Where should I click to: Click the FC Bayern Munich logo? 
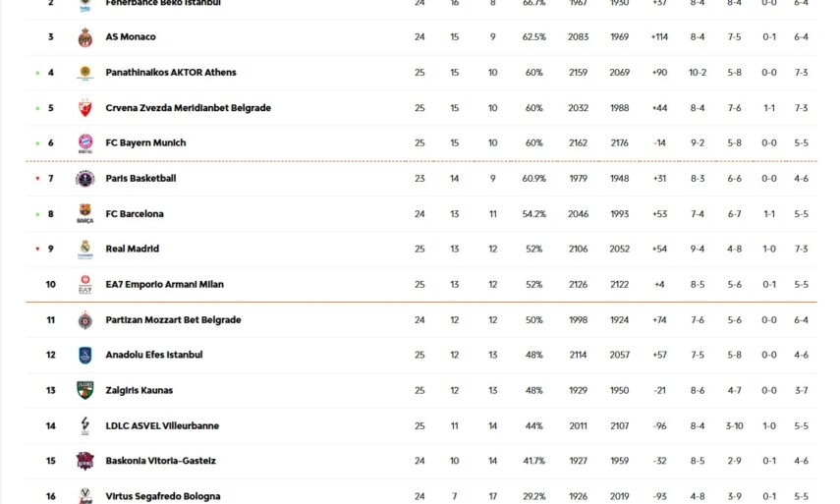coord(85,143)
